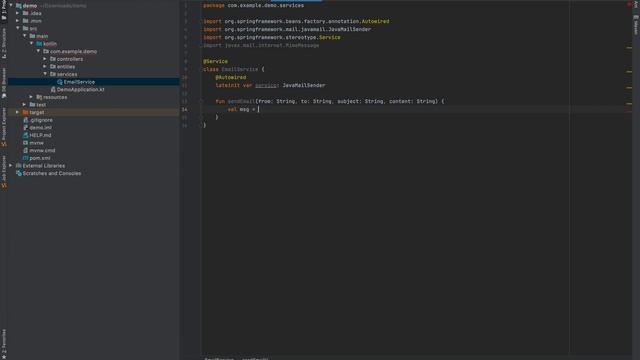This screenshot has width=640, height=360.
Task: Click the @Autowired annotation in the editor
Action: [231, 77]
